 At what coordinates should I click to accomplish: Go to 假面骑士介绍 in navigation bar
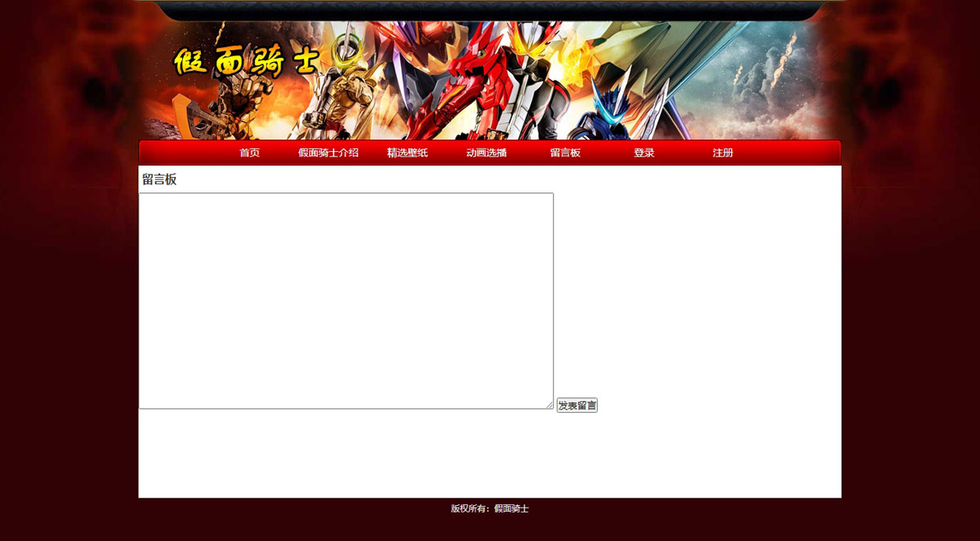click(328, 153)
